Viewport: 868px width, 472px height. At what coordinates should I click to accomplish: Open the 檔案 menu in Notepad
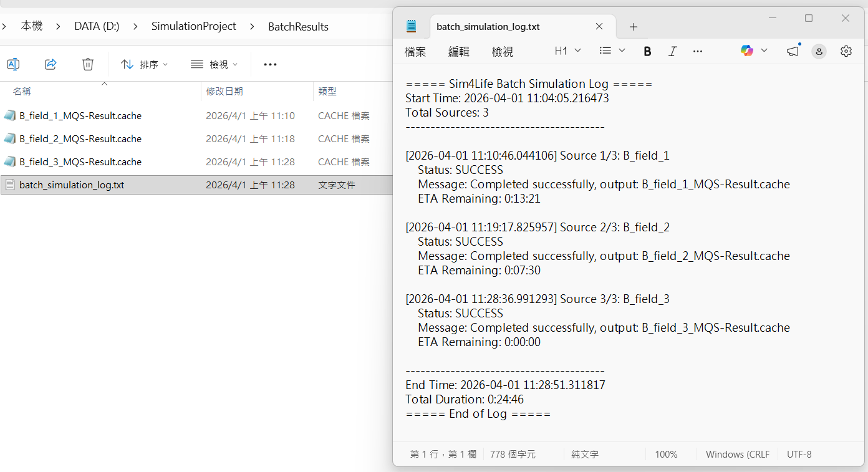415,52
